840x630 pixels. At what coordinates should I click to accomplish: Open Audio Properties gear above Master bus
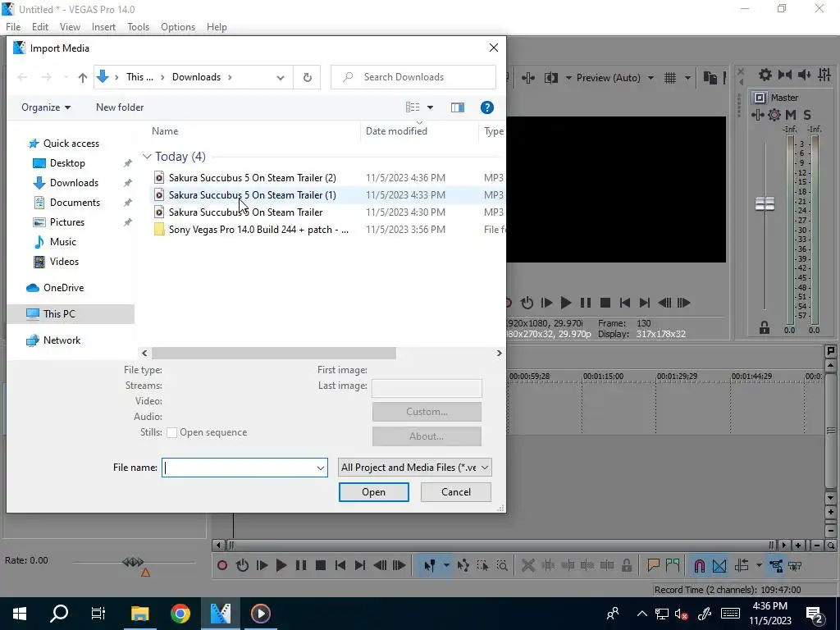(x=765, y=75)
